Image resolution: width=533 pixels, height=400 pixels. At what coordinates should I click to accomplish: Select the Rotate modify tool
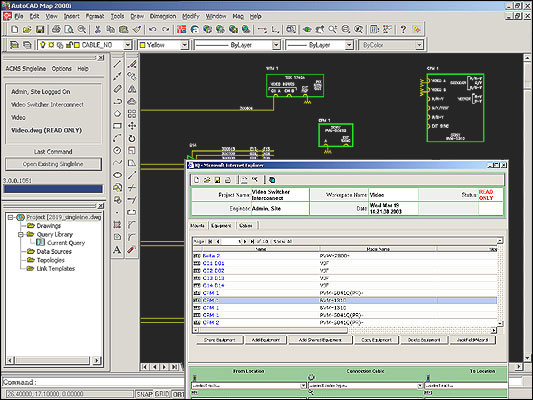coord(132,138)
